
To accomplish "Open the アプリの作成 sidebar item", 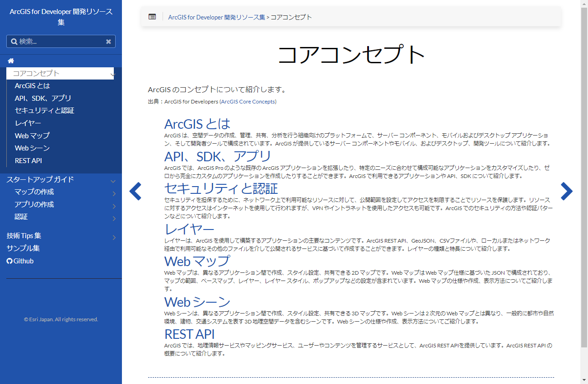I will 34,205.
